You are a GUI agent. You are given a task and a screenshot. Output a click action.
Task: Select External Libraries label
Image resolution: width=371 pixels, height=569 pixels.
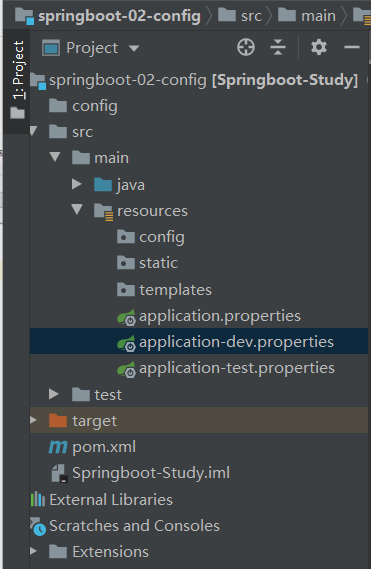[x=111, y=500]
